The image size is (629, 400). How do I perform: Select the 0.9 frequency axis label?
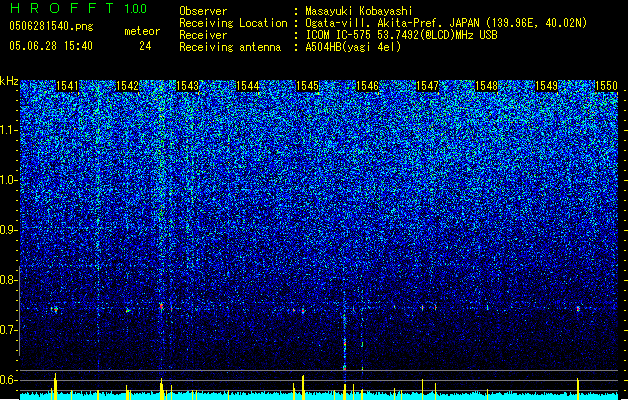tap(9, 230)
